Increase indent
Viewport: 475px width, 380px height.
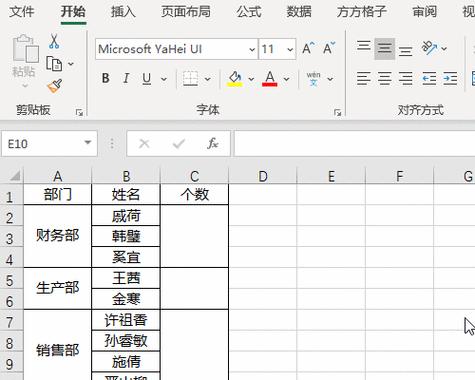[x=450, y=79]
